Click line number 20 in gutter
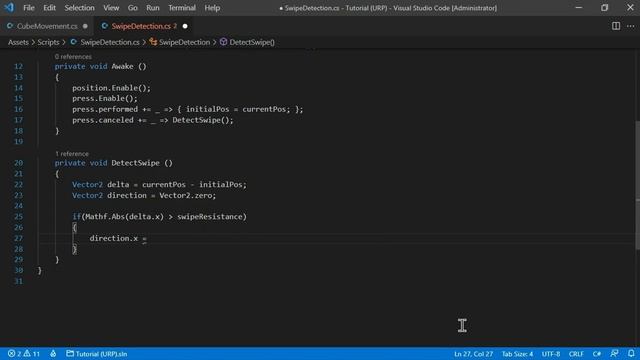Image resolution: width=640 pixels, height=360 pixels. (18, 163)
